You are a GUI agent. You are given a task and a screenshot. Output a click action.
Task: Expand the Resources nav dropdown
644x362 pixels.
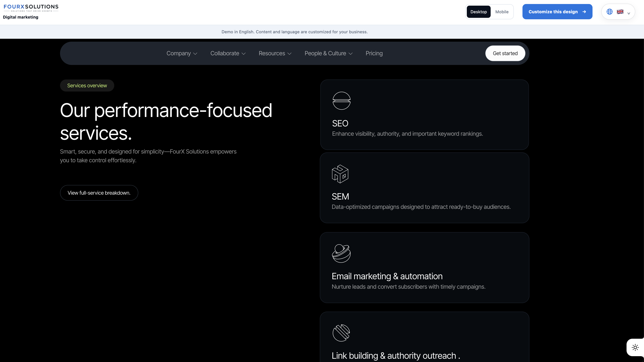click(x=275, y=53)
